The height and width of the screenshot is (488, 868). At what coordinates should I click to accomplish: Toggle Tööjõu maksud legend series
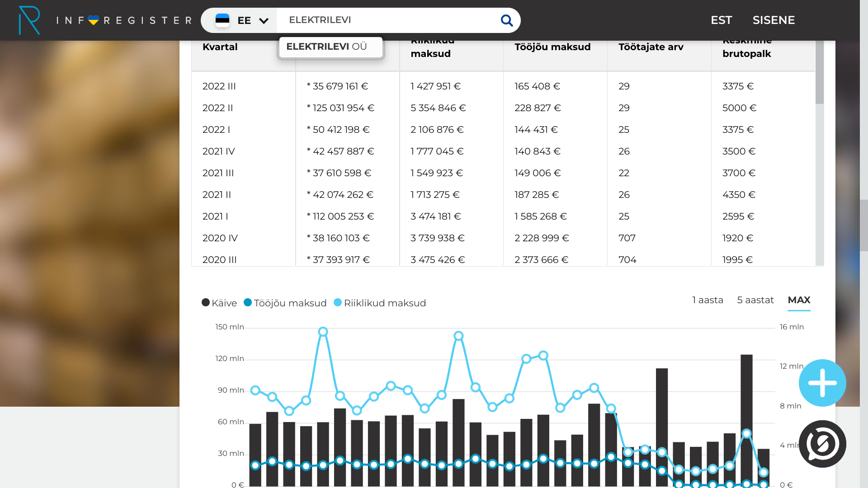tap(285, 303)
